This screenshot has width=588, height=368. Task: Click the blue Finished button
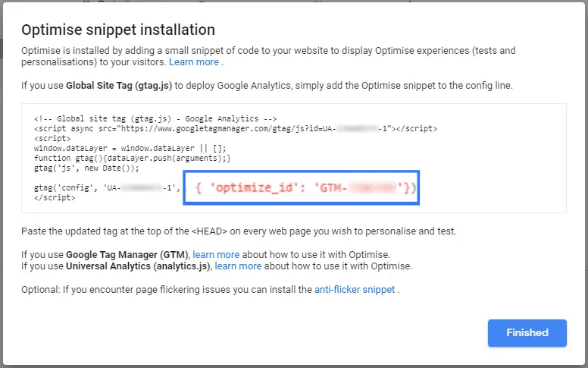(527, 332)
